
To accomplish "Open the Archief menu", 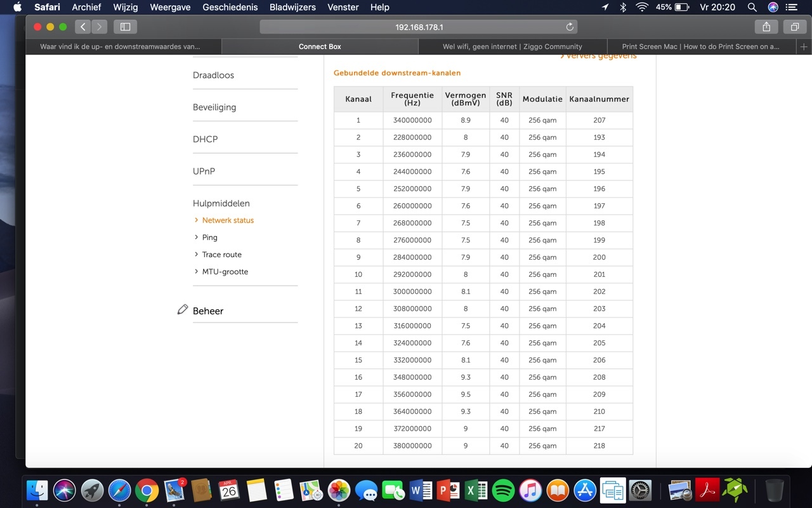I will (86, 7).
